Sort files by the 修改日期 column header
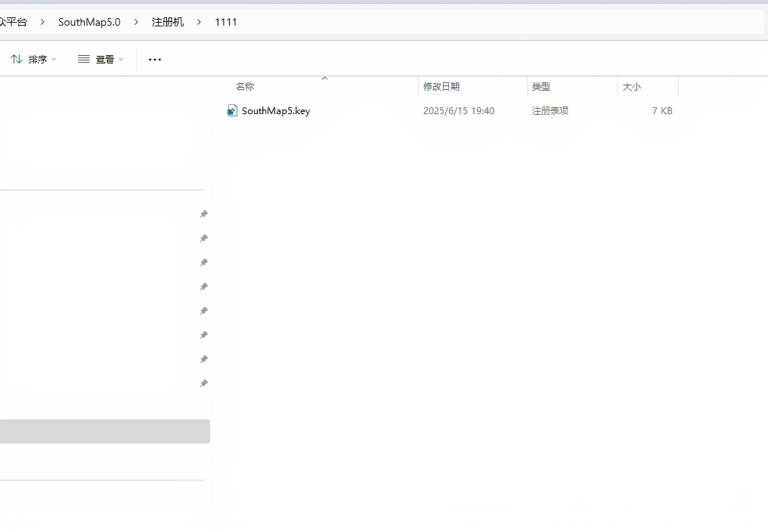 pyautogui.click(x=441, y=86)
